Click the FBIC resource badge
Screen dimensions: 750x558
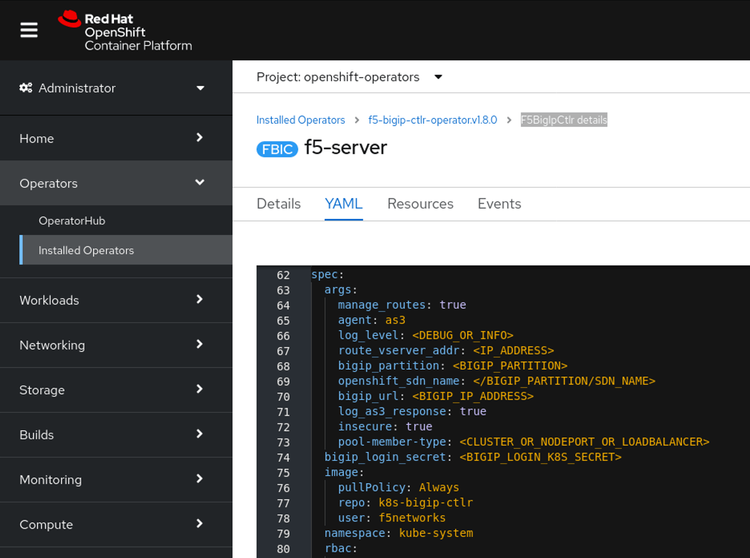[x=276, y=149]
